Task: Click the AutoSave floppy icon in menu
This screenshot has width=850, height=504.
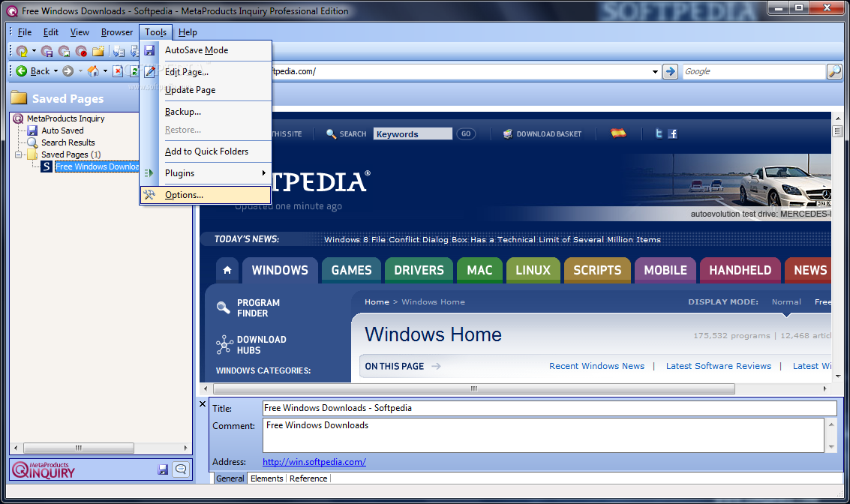Action: click(149, 50)
